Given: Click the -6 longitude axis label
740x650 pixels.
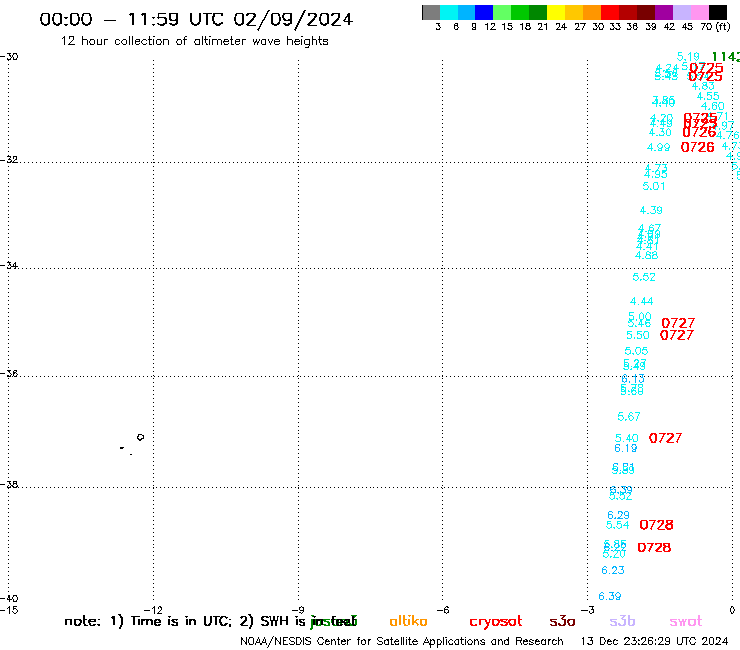Looking at the screenshot, I should (x=442, y=610).
